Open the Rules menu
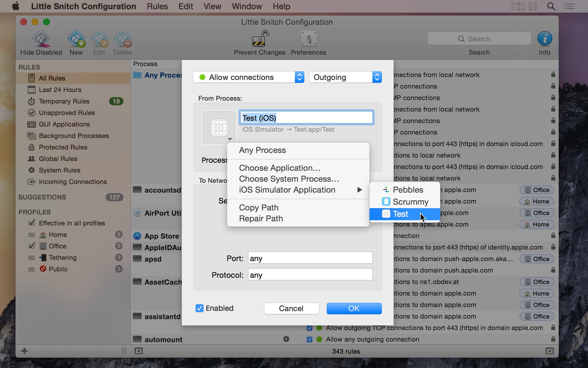 157,6
